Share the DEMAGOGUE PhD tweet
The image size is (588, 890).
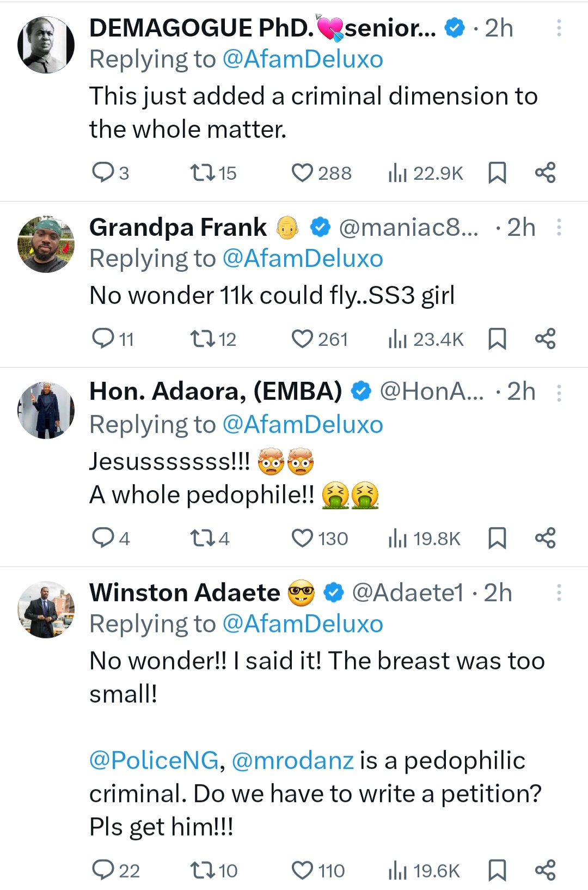coord(545,173)
